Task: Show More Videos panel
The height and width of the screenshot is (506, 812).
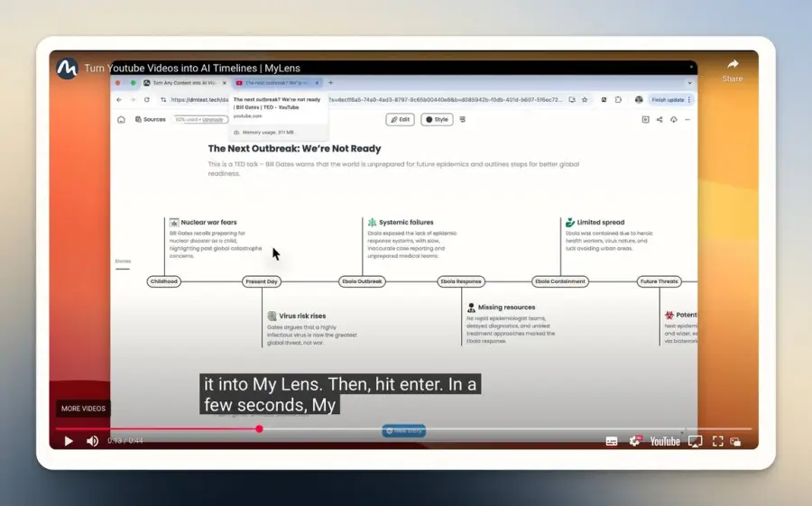Action: pyautogui.click(x=83, y=409)
